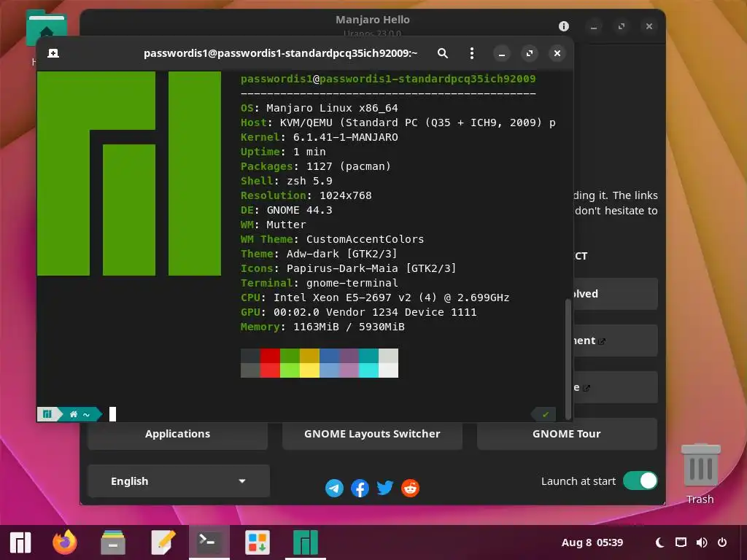Start the GNOME Tour
747x560 pixels.
point(567,434)
